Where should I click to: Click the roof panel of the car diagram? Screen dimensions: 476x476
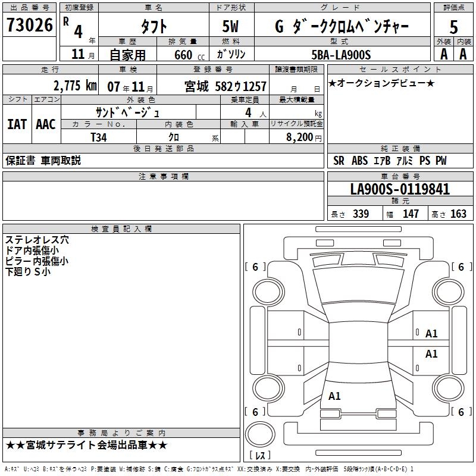[358, 343]
